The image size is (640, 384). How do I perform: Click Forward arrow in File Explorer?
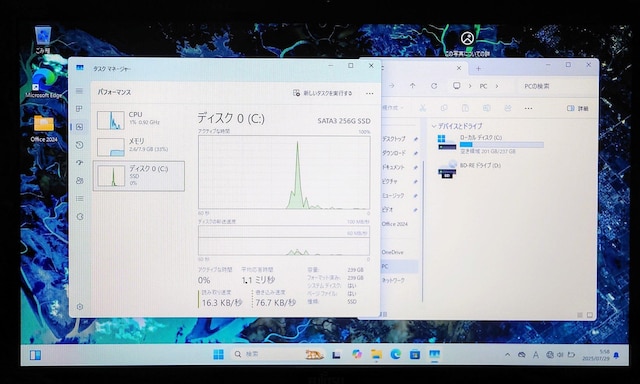tap(391, 86)
